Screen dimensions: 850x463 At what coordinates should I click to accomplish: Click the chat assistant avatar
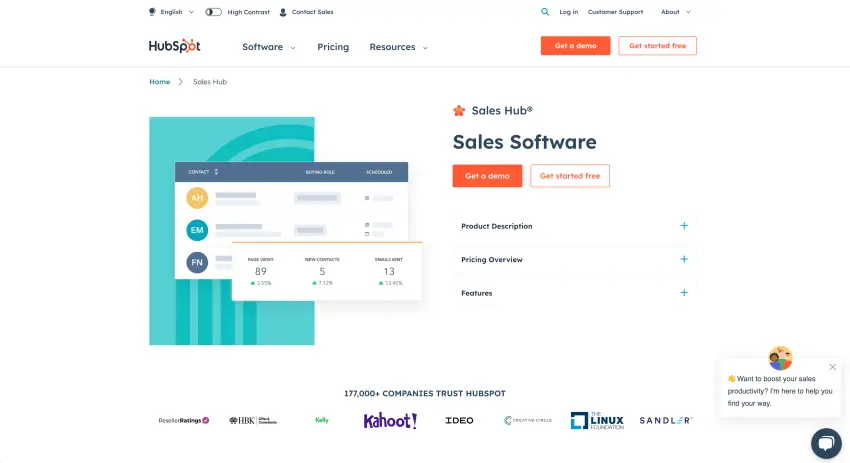click(780, 358)
